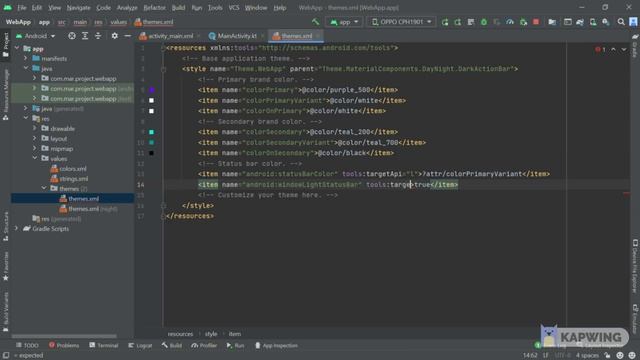640x360 pixels.
Task: Click the Debug app bug icon
Action: coord(484,22)
